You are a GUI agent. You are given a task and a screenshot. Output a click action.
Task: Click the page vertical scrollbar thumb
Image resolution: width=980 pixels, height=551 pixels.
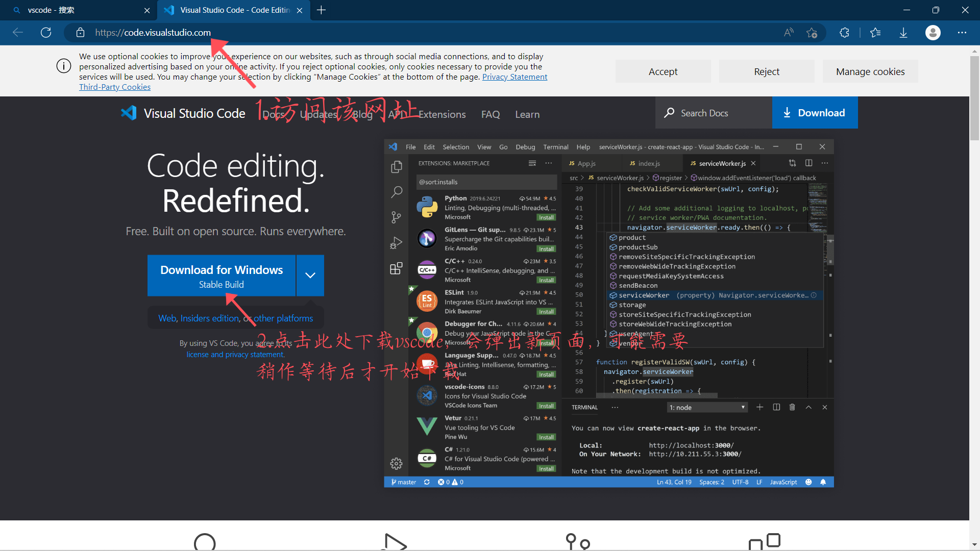974,97
